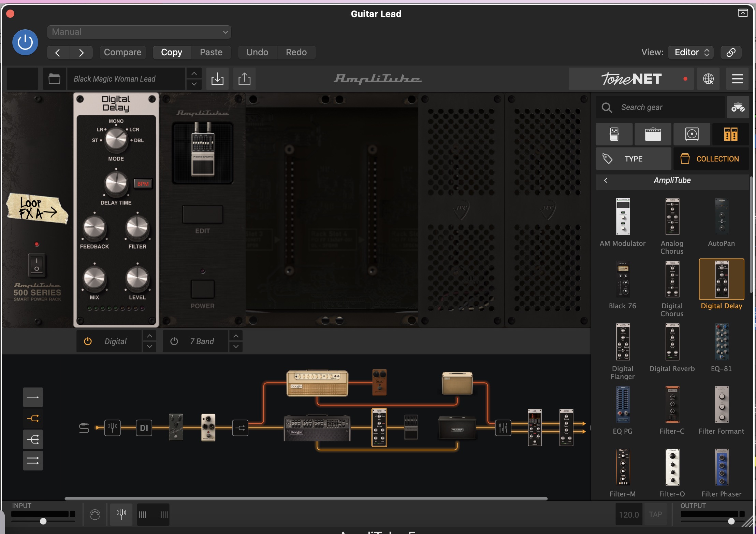Select the AutoPan rack unit

point(722,222)
